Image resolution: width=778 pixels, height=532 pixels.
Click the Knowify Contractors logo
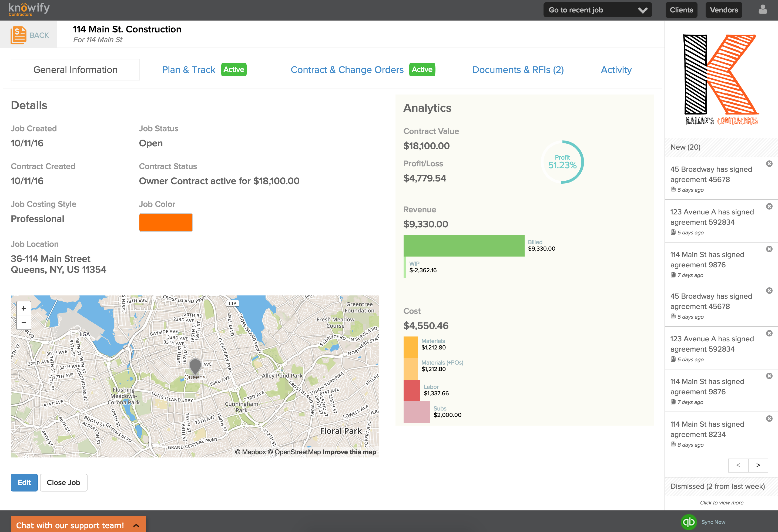[29, 9]
